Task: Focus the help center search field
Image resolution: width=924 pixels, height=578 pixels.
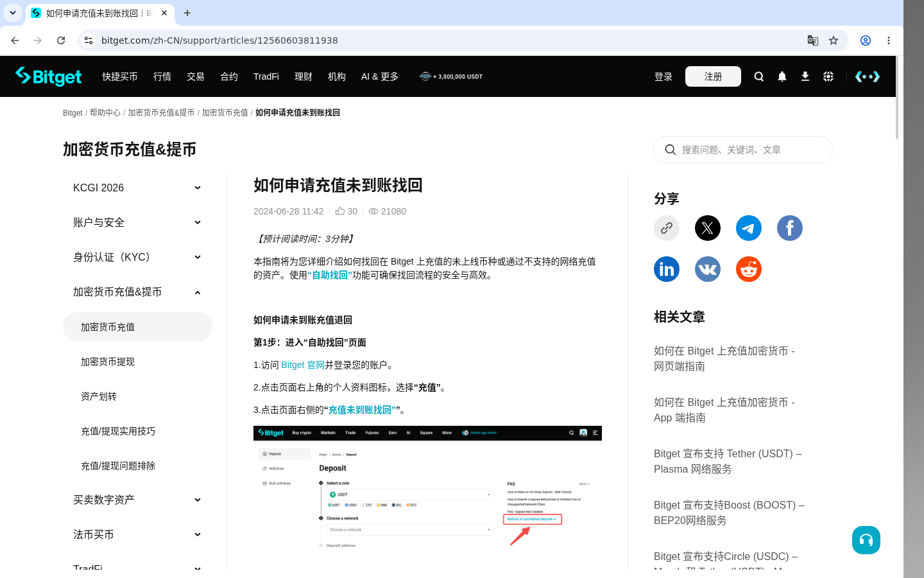Action: (743, 150)
